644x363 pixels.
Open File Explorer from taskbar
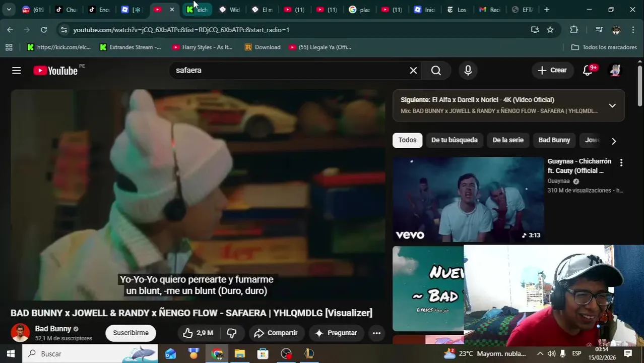[x=239, y=353]
